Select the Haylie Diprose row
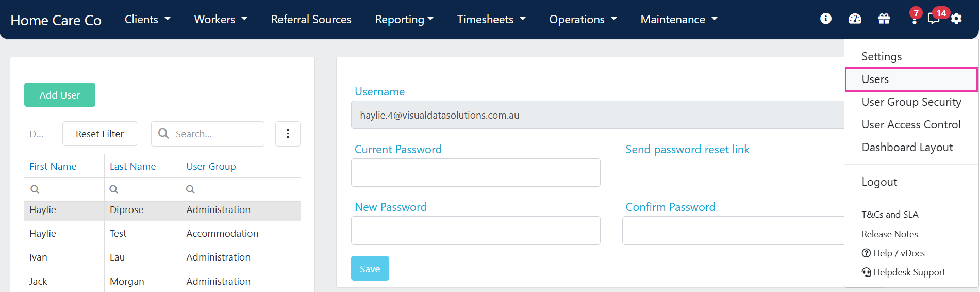Image resolution: width=980 pixels, height=292 pixels. tap(162, 210)
